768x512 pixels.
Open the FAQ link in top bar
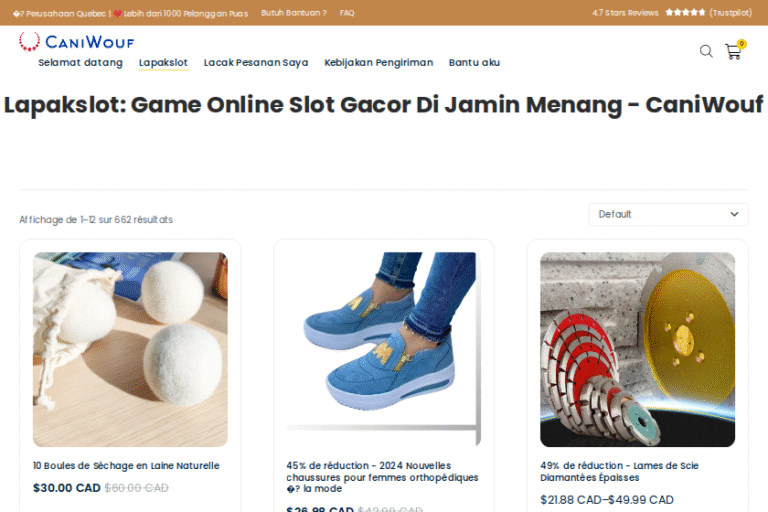(x=347, y=13)
